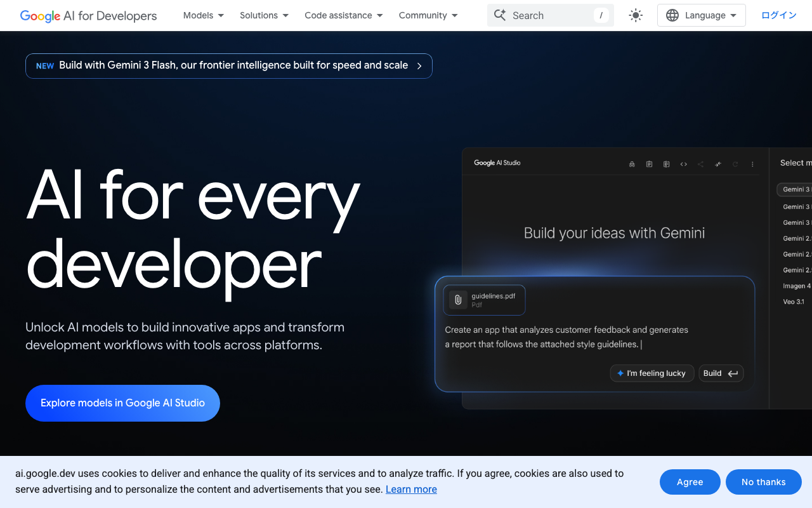Image resolution: width=812 pixels, height=508 pixels.
Task: Select Imagen 4 in the model list
Action: pos(796,286)
